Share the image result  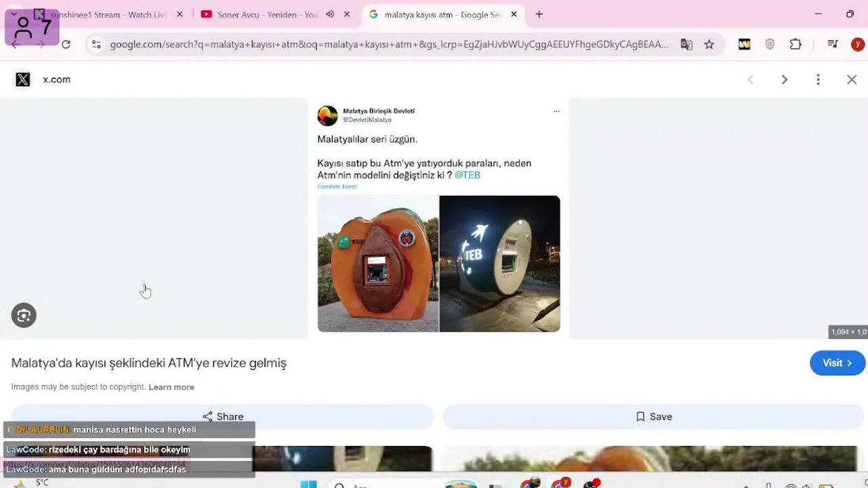coord(222,416)
